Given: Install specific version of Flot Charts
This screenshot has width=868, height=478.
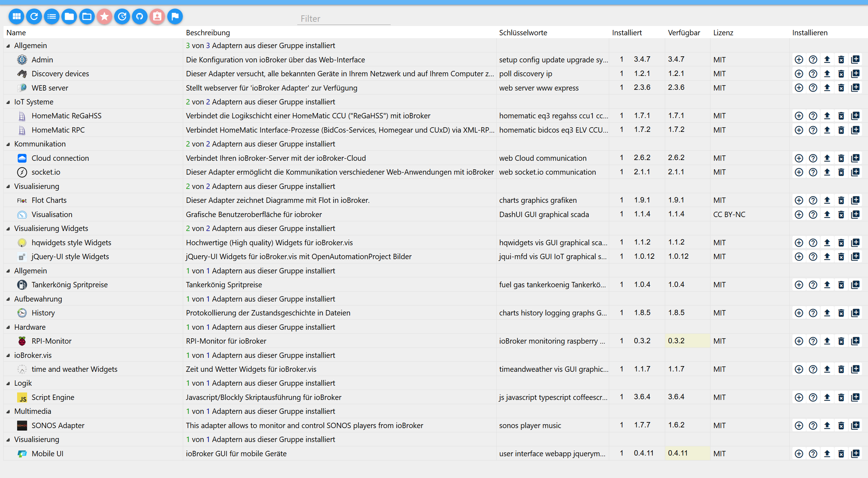Looking at the screenshot, I should (x=855, y=200).
